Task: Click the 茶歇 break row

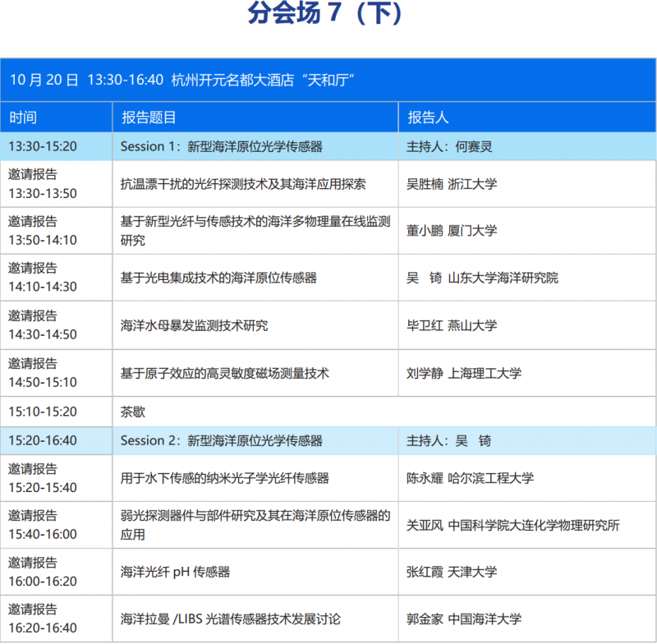Action: (133, 412)
